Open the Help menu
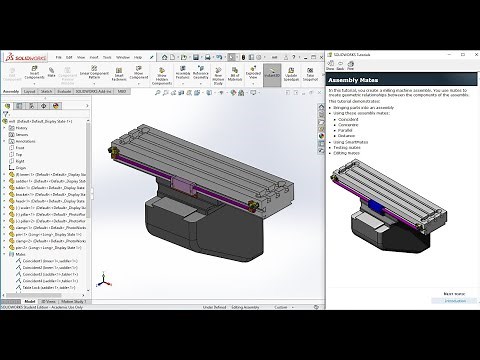This screenshot has height=360, width=480. point(138,57)
